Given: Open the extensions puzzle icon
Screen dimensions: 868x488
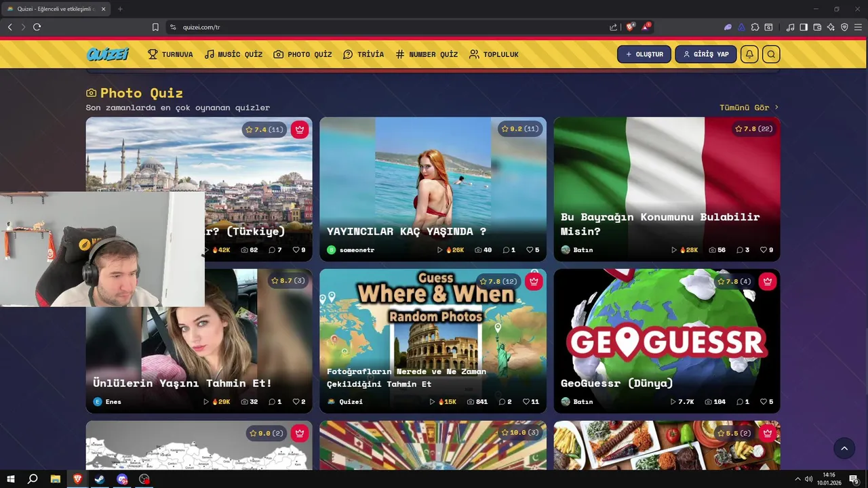Looking at the screenshot, I should coord(755,27).
